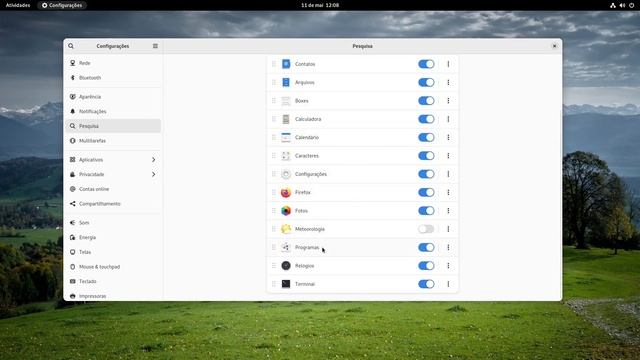Turn off Calculadora search toggle
Image resolution: width=640 pixels, height=360 pixels.
pos(426,119)
